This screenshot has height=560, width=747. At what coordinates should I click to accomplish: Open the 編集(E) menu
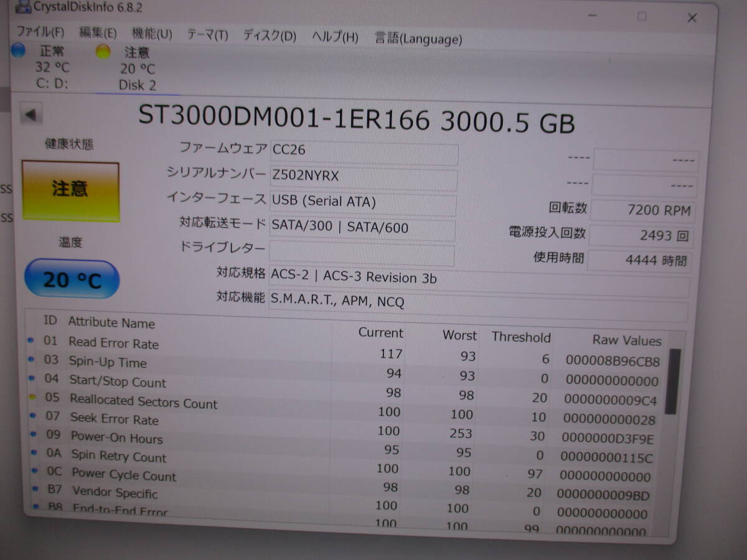click(x=98, y=33)
